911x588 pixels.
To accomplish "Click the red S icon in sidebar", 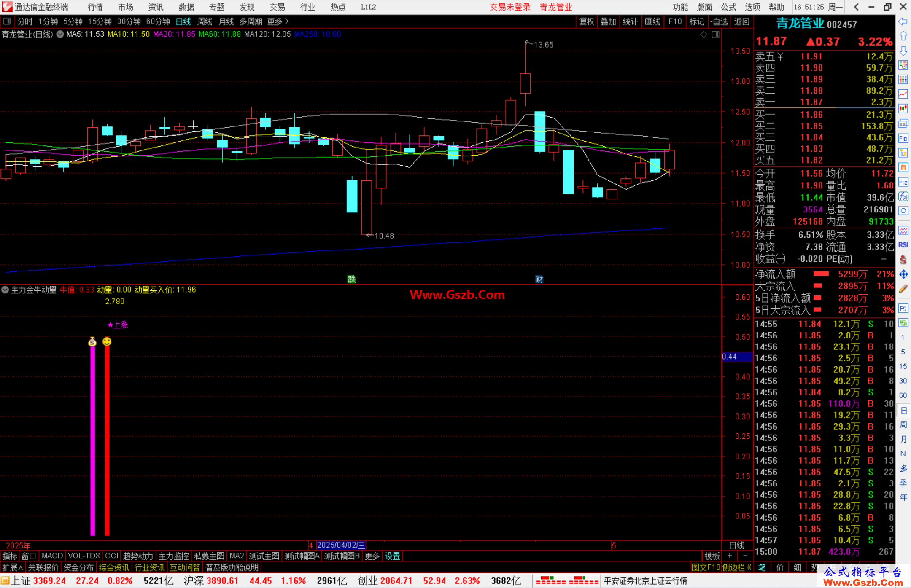I will 903,260.
